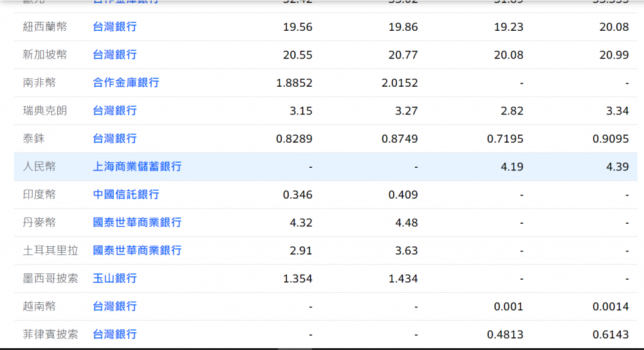
Task: Click the value 2.0152 in 南非幣 row
Action: (399, 83)
